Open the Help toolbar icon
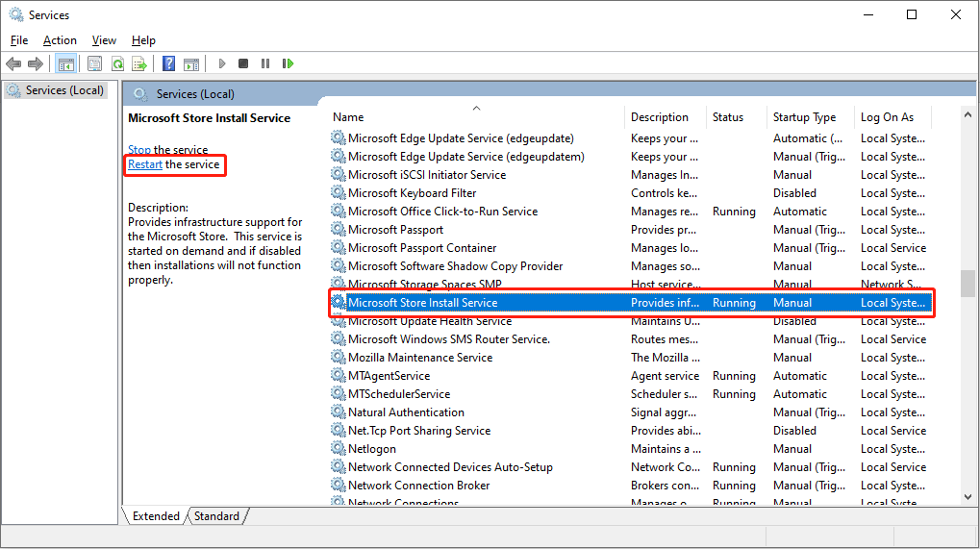980x549 pixels. tap(168, 63)
